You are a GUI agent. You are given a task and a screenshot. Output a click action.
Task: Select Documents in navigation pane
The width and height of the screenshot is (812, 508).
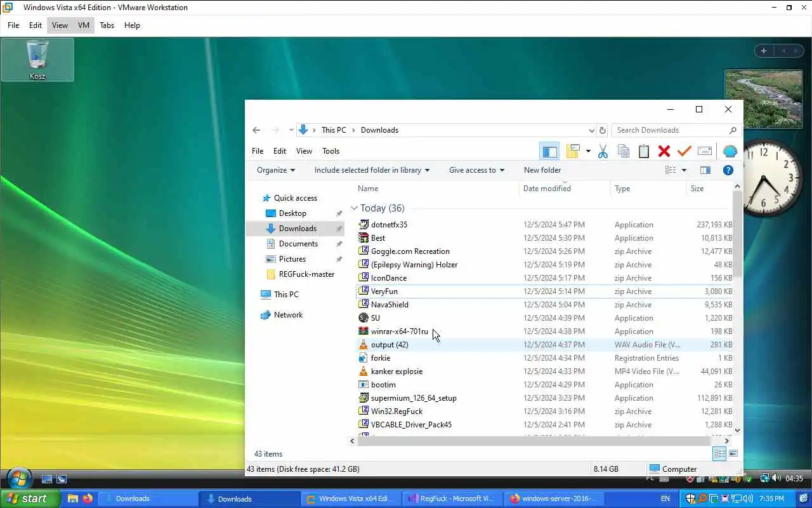coord(298,244)
